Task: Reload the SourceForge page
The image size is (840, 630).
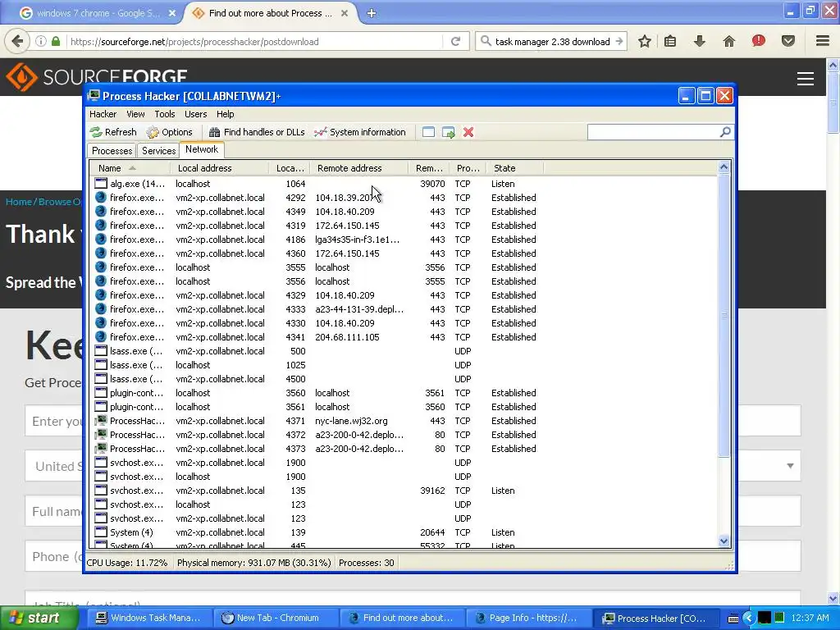Action: point(455,41)
